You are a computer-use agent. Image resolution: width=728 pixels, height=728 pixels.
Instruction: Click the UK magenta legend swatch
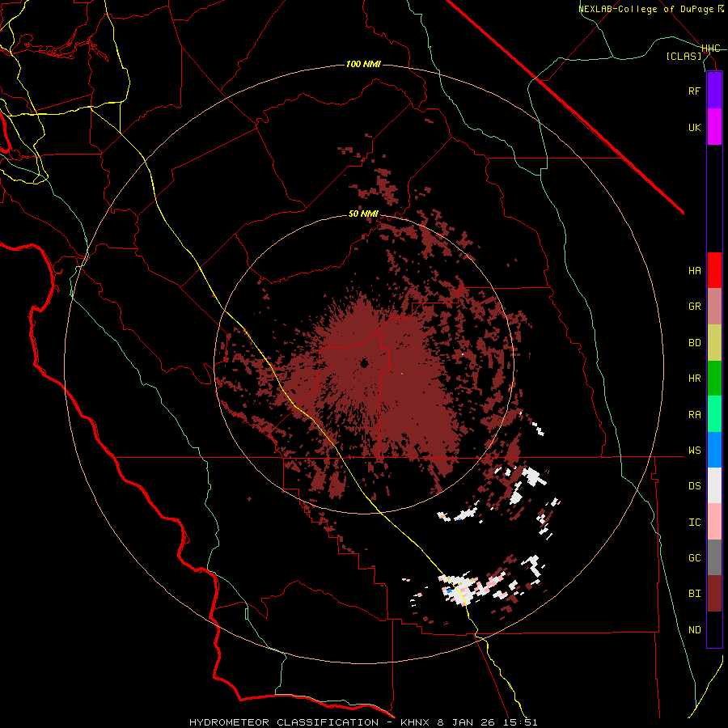point(714,126)
